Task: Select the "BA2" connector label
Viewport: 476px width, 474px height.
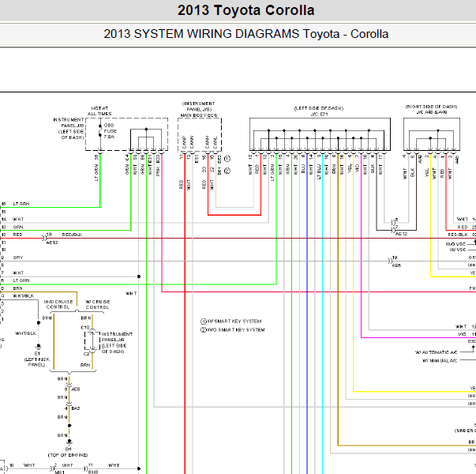Action: point(76,408)
